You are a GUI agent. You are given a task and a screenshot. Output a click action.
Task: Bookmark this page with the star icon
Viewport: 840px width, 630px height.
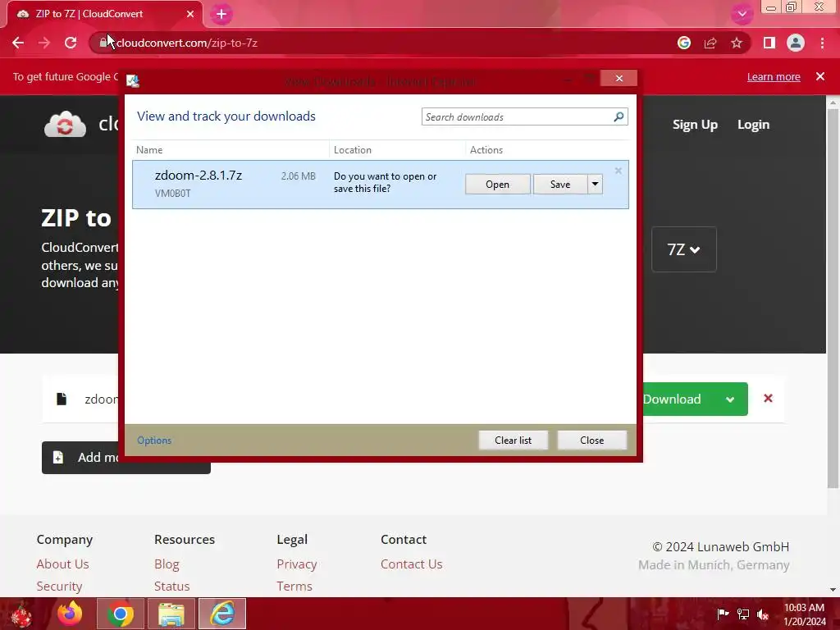tap(737, 43)
